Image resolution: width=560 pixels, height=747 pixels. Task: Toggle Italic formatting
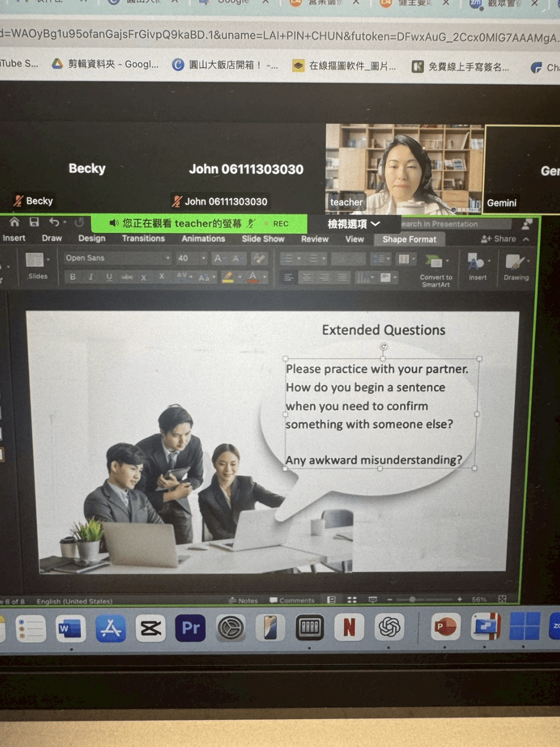90,277
